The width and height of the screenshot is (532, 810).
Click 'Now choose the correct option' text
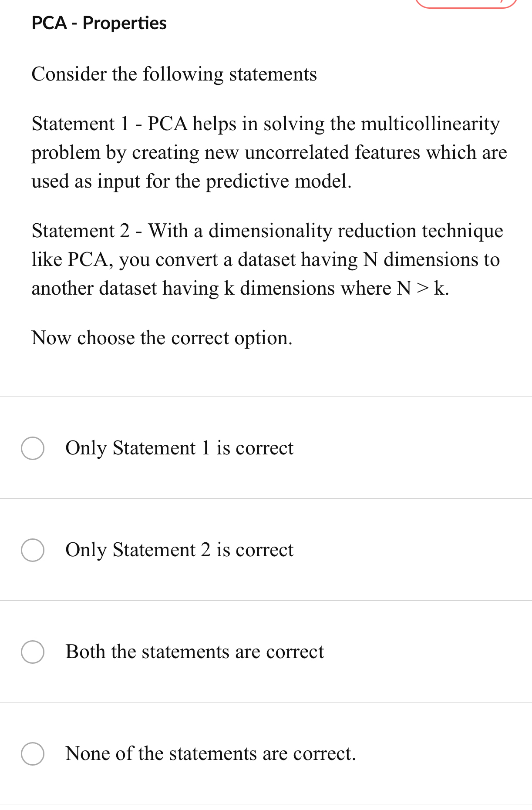162,338
